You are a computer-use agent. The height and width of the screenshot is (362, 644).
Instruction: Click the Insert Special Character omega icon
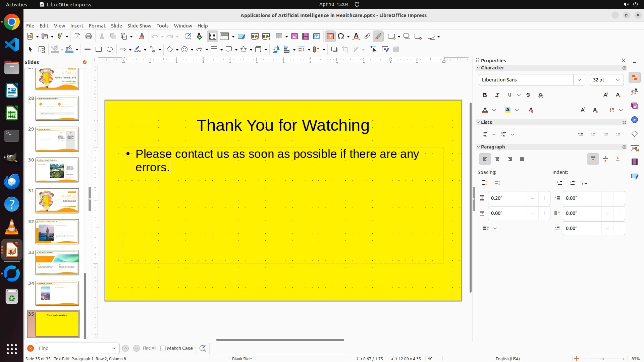point(341,37)
